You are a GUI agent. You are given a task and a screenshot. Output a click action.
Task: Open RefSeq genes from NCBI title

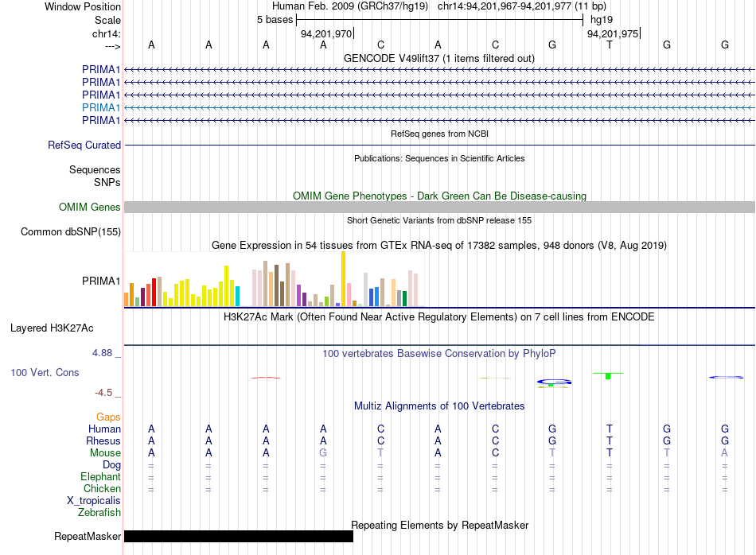tap(439, 134)
